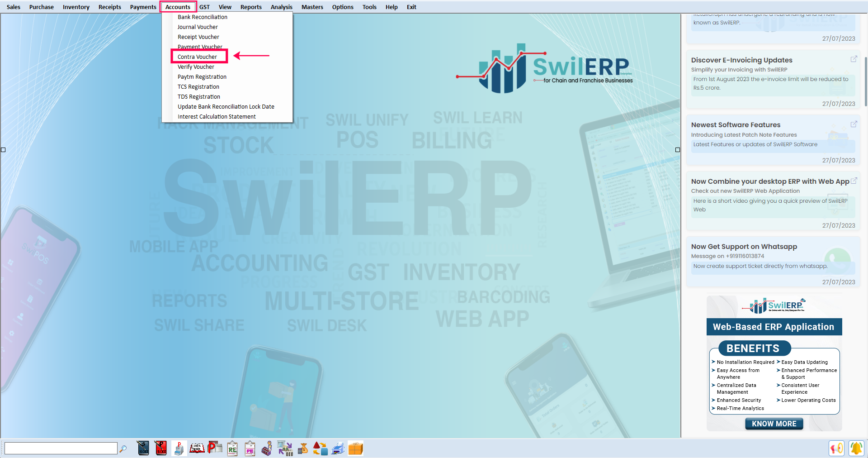Image resolution: width=868 pixels, height=458 pixels.
Task: Open the GST menu
Action: point(204,7)
